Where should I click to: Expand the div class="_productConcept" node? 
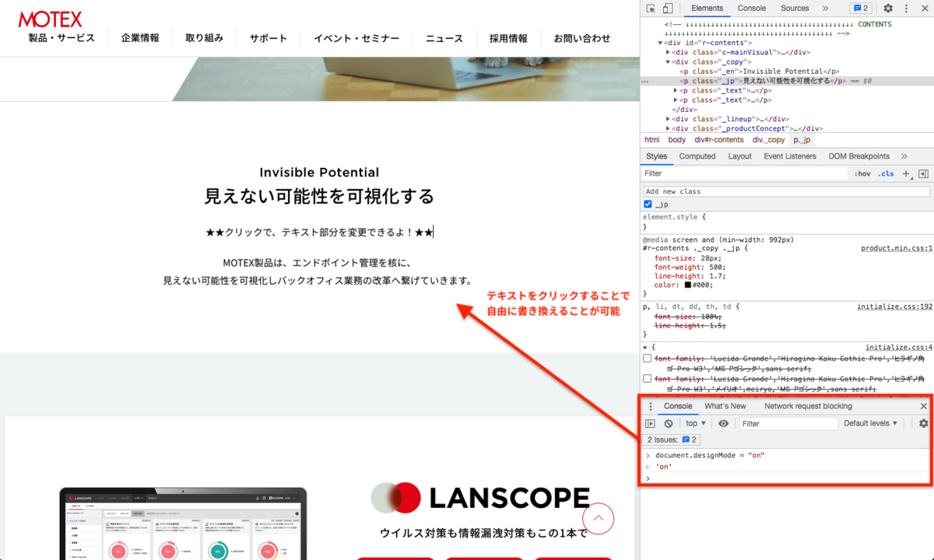coord(667,128)
